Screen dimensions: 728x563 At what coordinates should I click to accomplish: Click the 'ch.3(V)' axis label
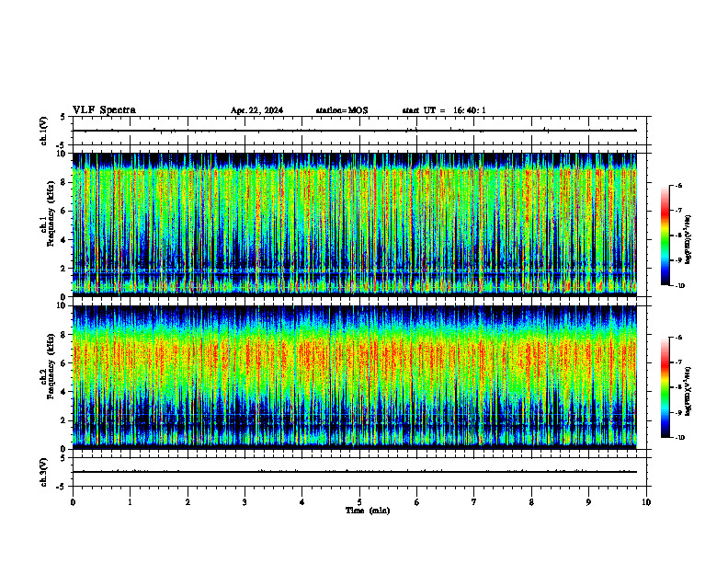tap(43, 472)
